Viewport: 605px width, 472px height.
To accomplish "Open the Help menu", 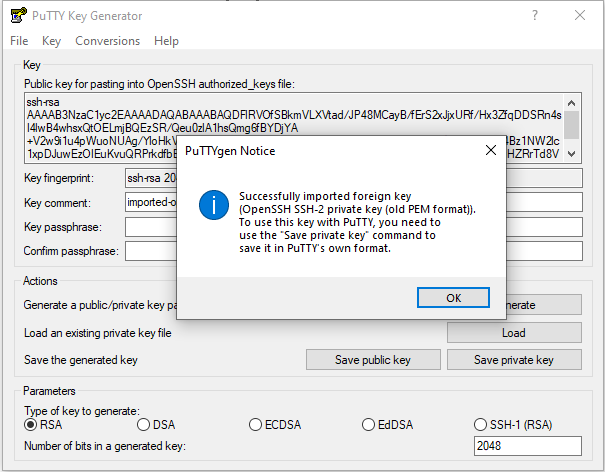I will tap(166, 41).
